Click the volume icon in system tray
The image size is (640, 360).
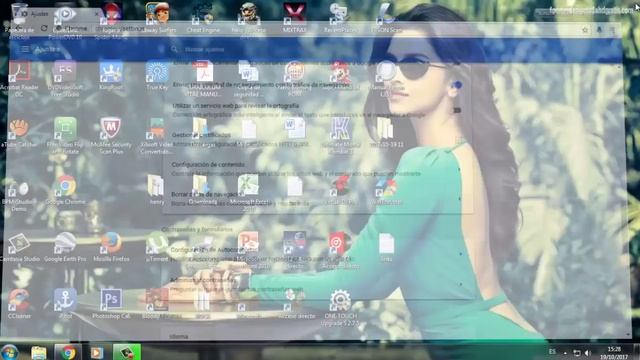pos(588,353)
